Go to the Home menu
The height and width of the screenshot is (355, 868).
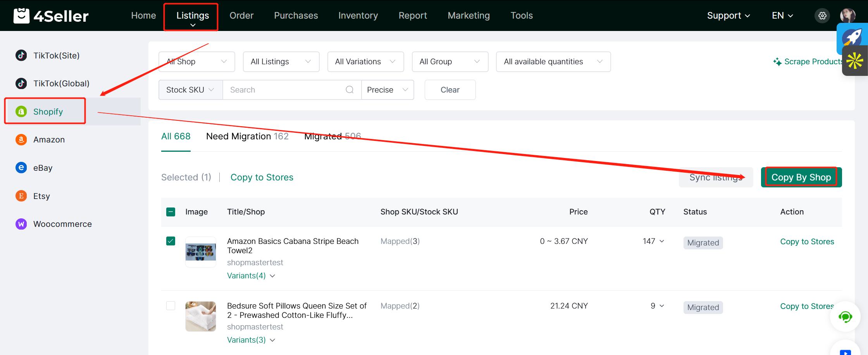143,15
